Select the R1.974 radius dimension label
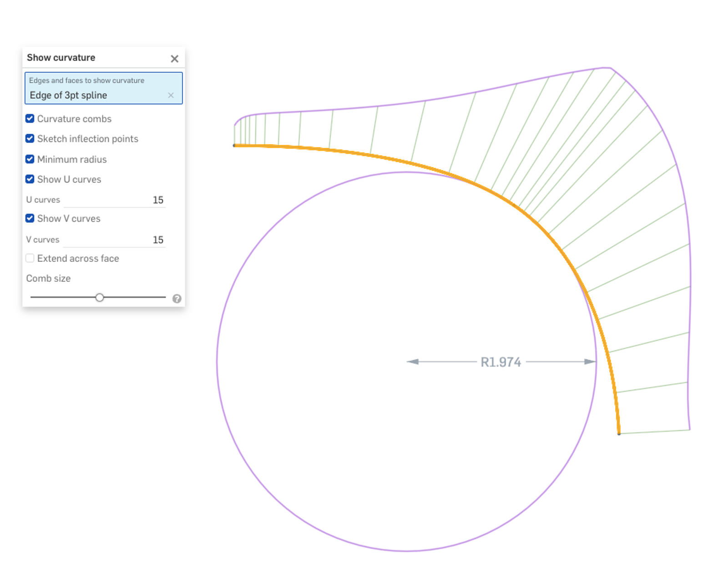 500,361
